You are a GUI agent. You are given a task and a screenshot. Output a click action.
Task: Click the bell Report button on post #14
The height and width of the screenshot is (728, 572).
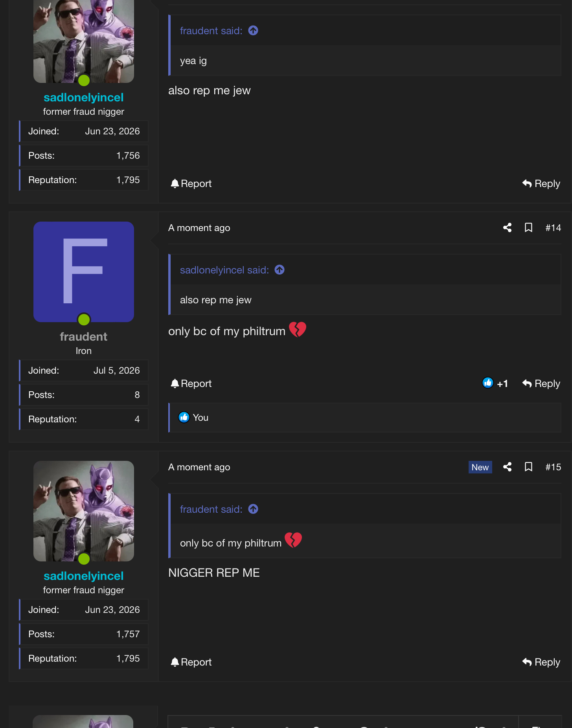point(191,383)
